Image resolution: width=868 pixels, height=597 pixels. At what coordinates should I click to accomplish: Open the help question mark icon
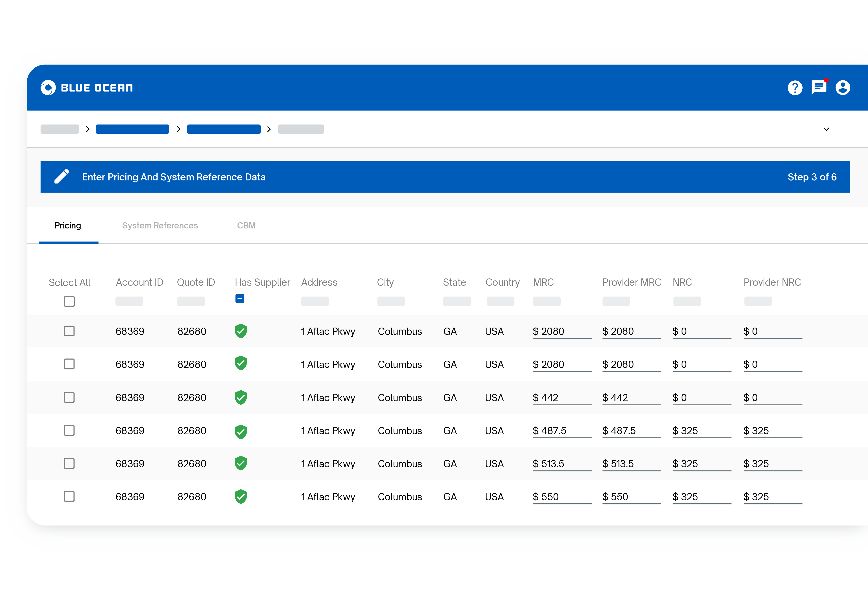tap(795, 88)
